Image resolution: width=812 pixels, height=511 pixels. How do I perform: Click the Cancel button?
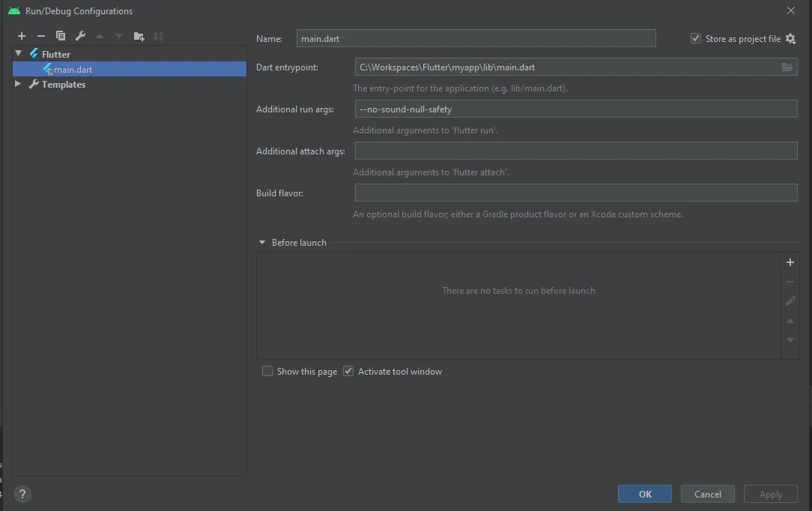pos(707,494)
